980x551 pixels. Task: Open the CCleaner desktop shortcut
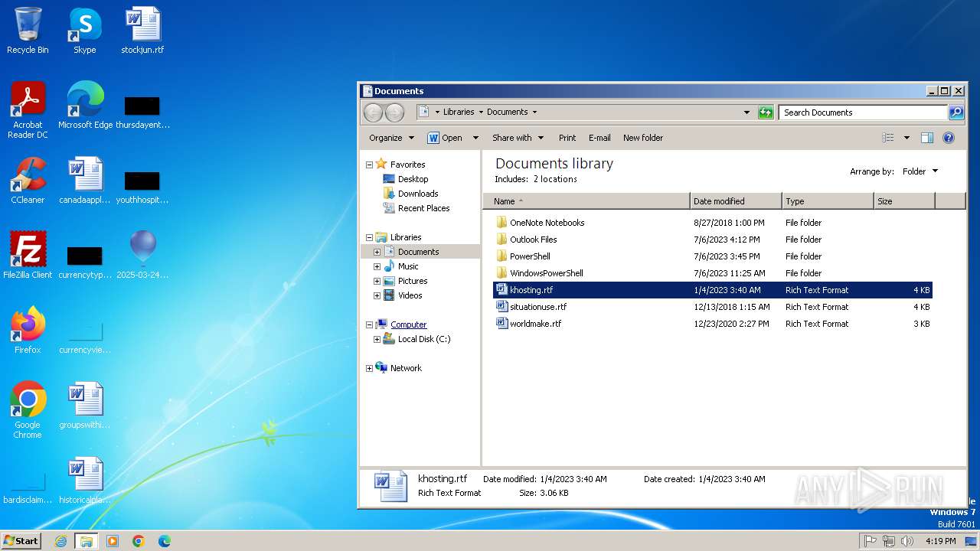(28, 181)
